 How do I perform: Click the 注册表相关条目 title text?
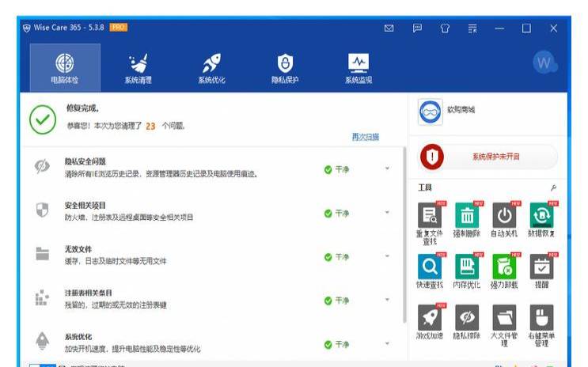[x=88, y=293]
